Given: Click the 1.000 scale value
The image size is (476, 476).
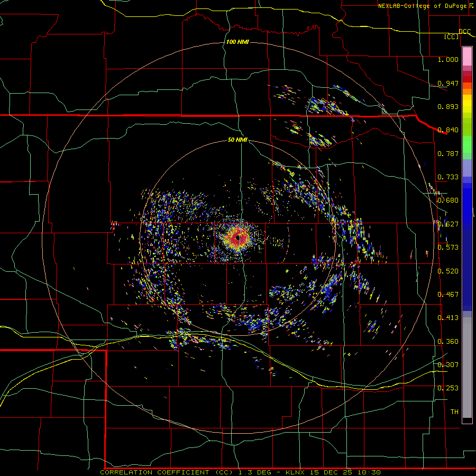Looking at the screenshot, I should pos(448,59).
